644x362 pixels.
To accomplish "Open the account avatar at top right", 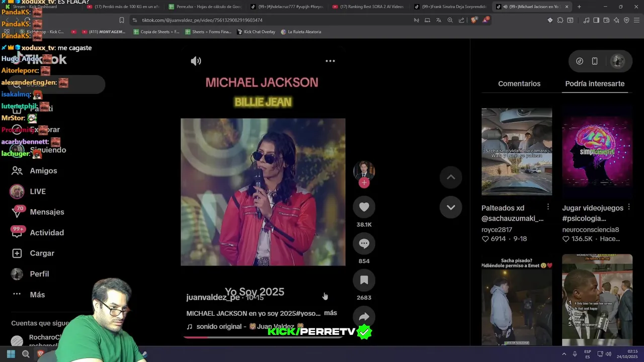I will (x=617, y=61).
